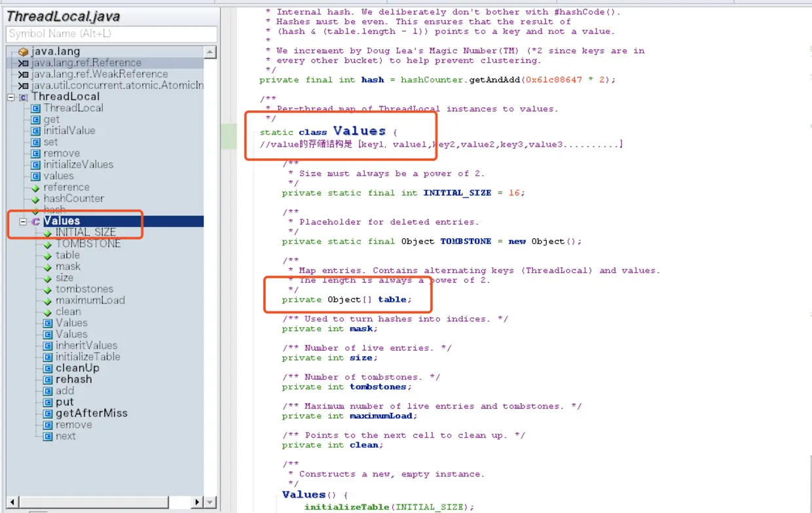Click initializeTable(INITIAL_SIZE) call in code
Image resolution: width=812 pixels, height=513 pixels.
click(389, 507)
